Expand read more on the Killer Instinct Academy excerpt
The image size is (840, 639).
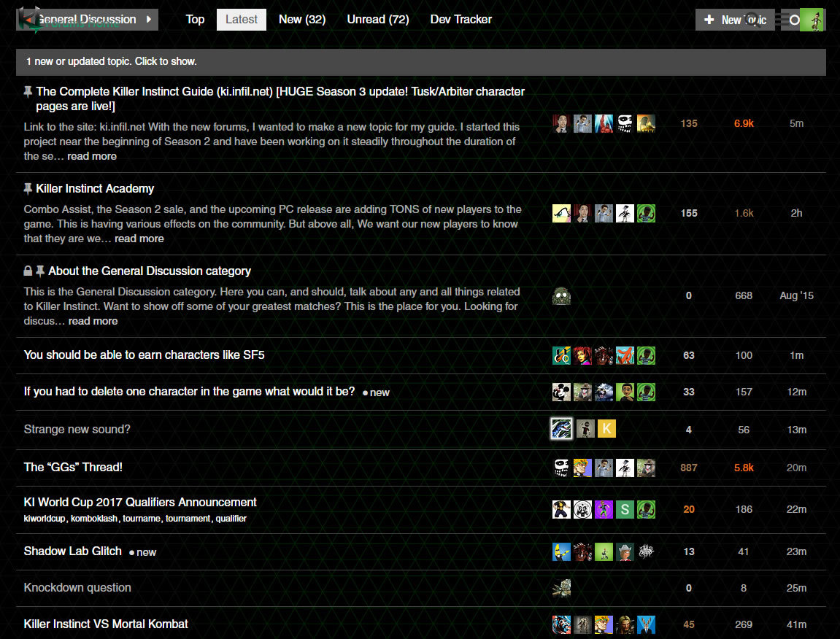tap(139, 239)
